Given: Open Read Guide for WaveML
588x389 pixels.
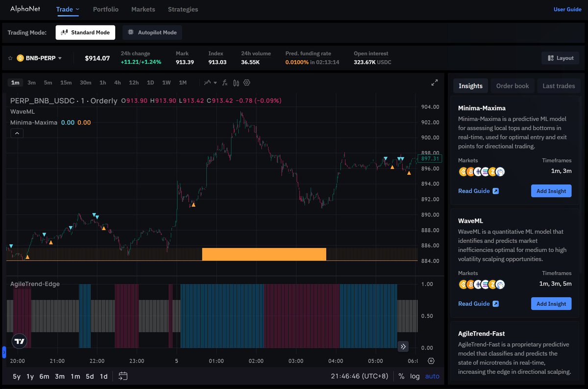Looking at the screenshot, I should click(x=478, y=304).
